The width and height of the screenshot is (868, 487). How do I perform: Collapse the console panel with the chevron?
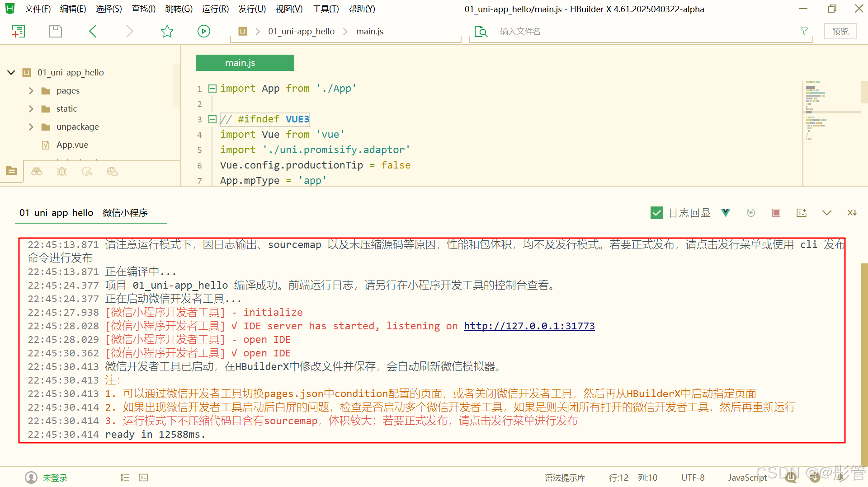827,213
